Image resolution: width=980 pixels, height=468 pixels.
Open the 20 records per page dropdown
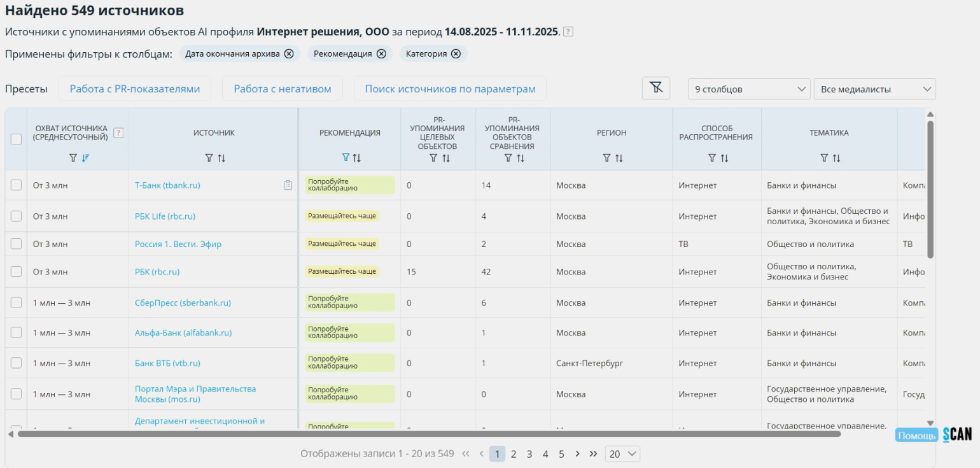[622, 454]
